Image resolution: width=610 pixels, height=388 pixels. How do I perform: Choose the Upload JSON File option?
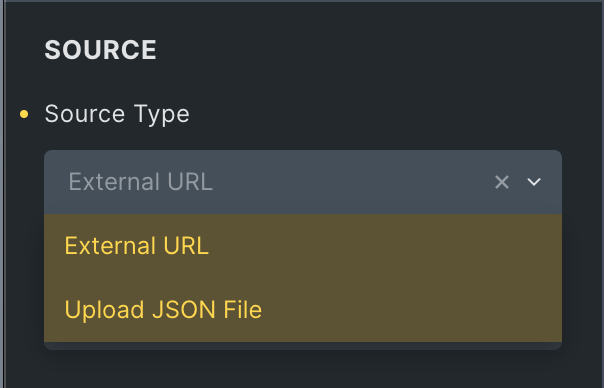point(303,310)
